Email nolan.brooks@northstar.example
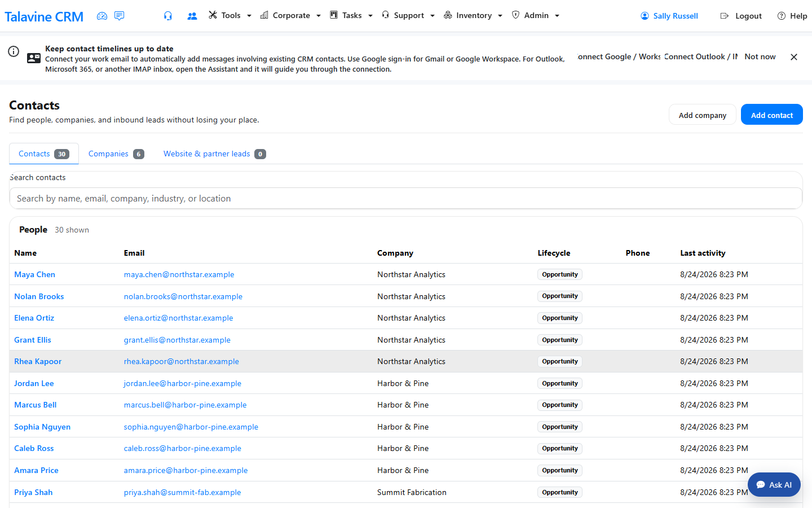The width and height of the screenshot is (812, 508). (x=183, y=296)
